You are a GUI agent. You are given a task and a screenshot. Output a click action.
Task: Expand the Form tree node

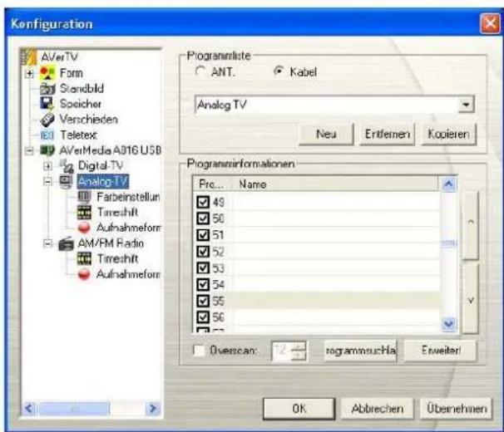pyautogui.click(x=29, y=74)
